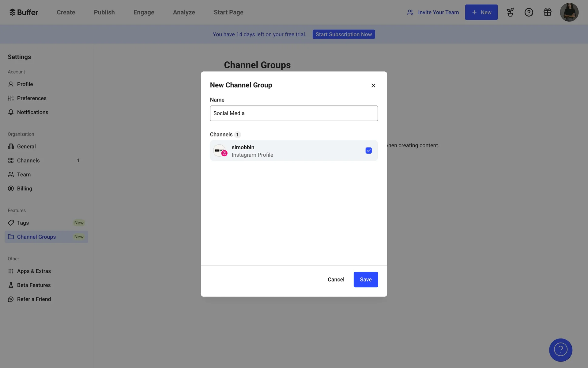588x368 pixels.
Task: Cancel channel group creation
Action: 336,279
